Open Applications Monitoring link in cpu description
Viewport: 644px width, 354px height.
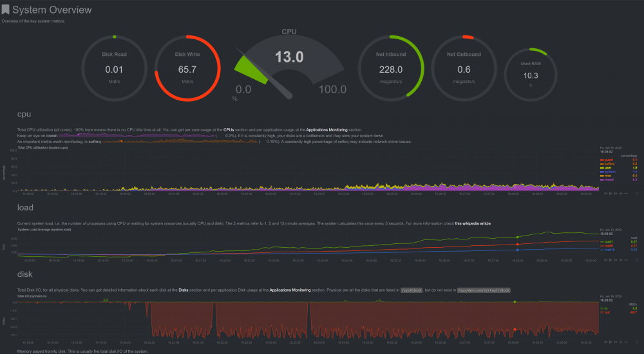(x=327, y=130)
